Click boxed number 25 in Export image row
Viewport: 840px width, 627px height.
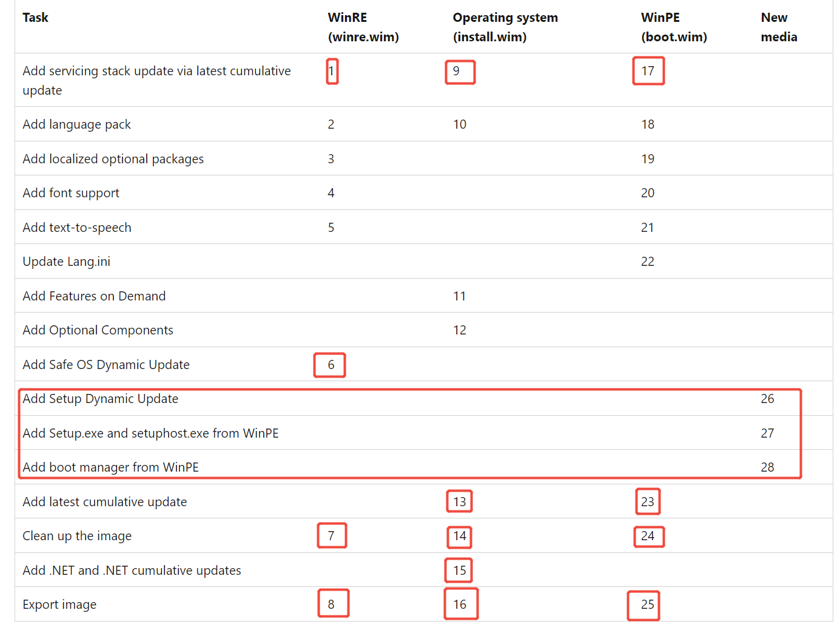point(643,606)
